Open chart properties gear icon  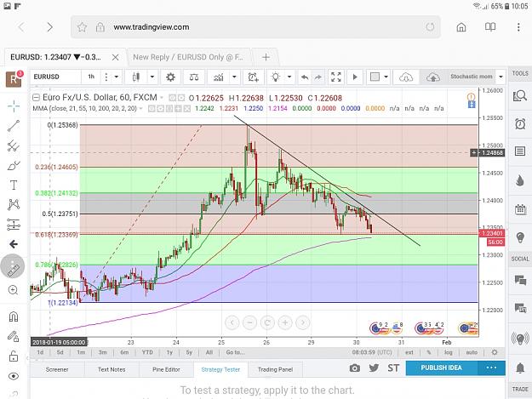pos(170,77)
